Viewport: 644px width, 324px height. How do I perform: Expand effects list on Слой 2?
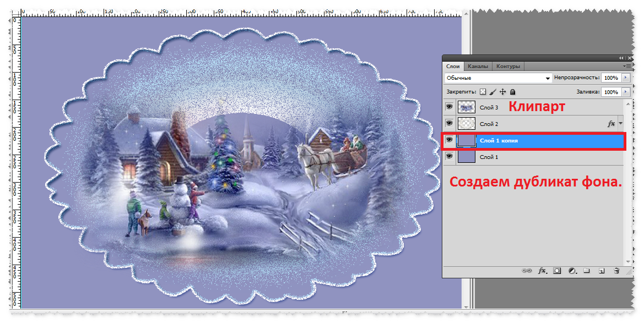coord(620,123)
